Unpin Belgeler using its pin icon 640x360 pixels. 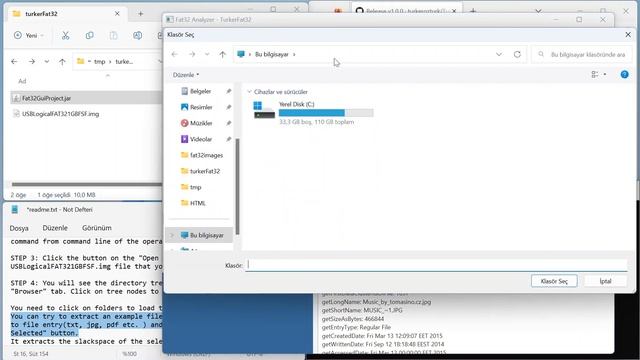(229, 91)
